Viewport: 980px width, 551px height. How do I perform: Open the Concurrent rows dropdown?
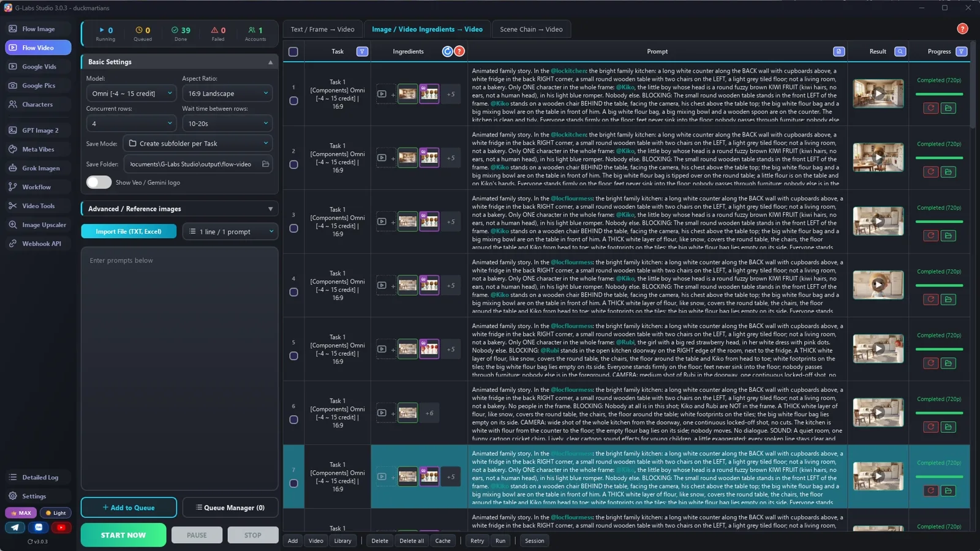click(131, 123)
